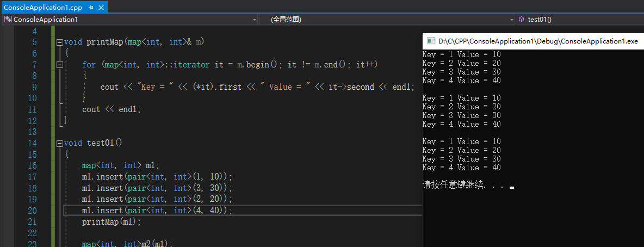This screenshot has width=644, height=247.
Task: Click the 'map<int, int> m1;' declaration
Action: [120, 165]
